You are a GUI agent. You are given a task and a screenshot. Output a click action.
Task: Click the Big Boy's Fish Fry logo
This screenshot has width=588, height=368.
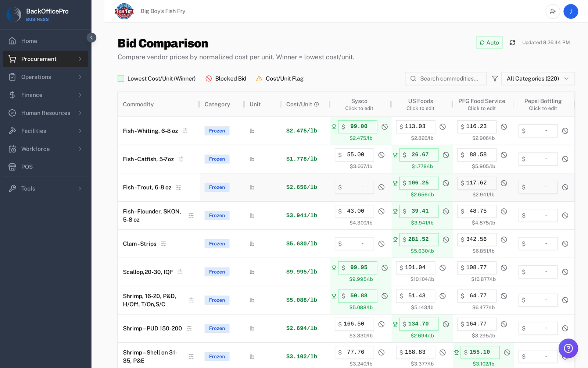(124, 11)
